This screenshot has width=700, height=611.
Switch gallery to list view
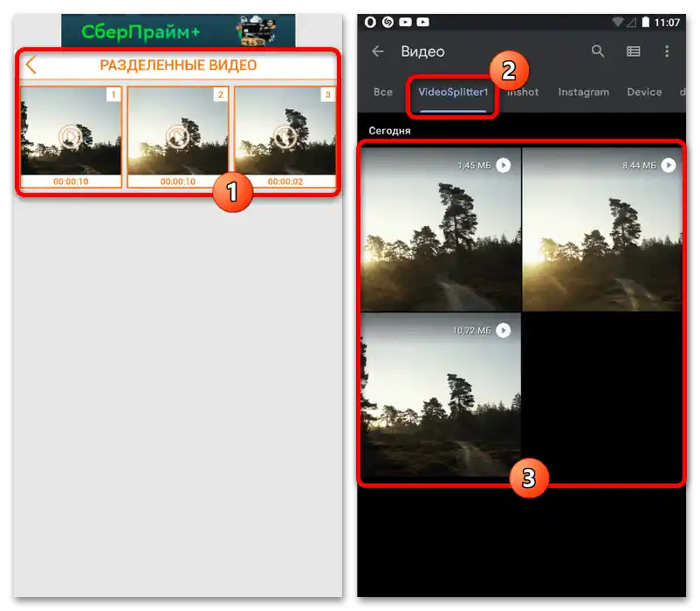[x=633, y=51]
